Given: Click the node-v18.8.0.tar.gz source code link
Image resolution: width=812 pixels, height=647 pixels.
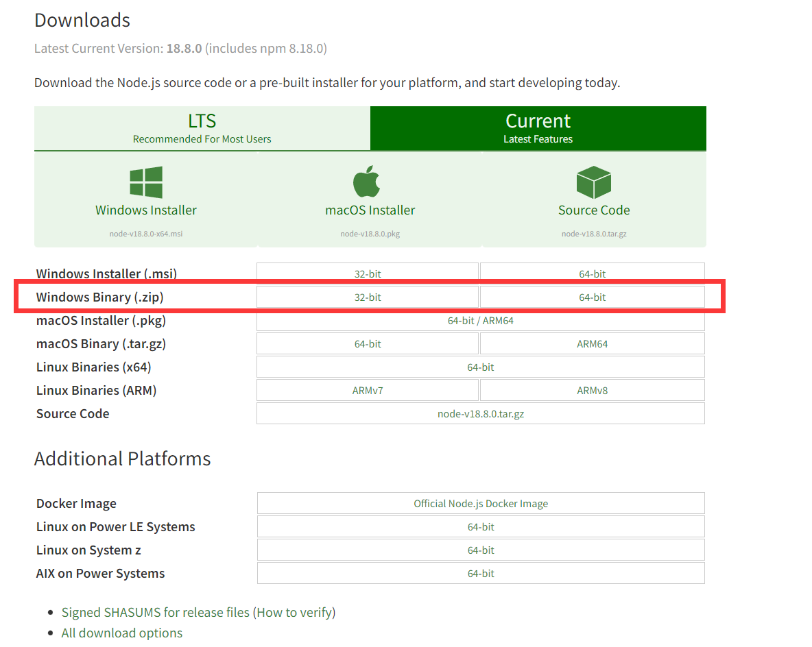Looking at the screenshot, I should coord(480,414).
